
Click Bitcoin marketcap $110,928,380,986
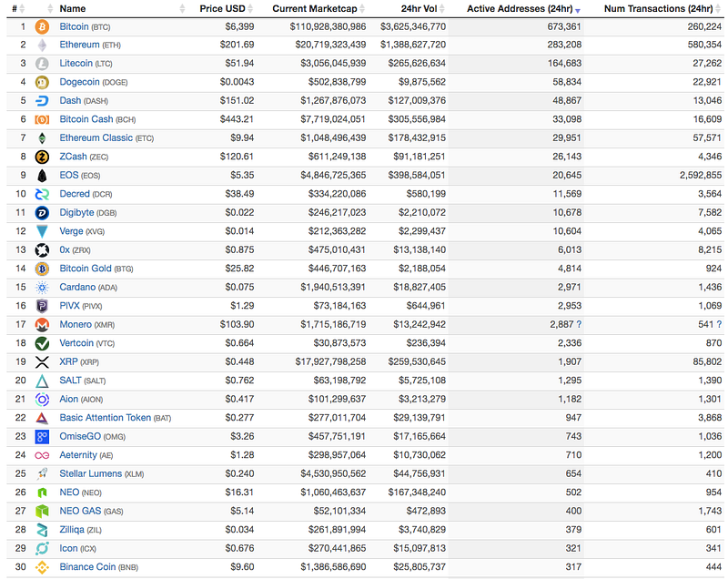click(328, 27)
